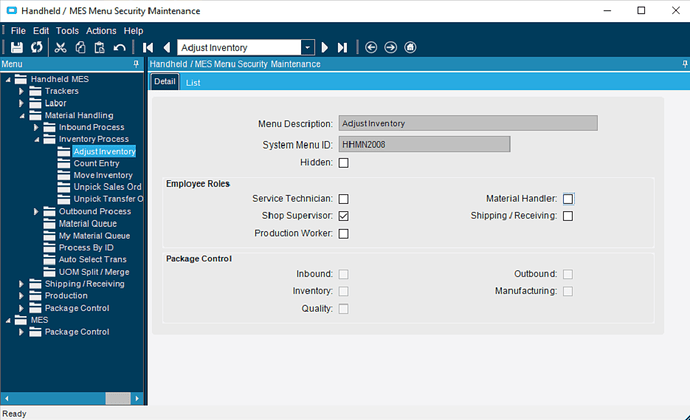Viewport: 690px width, 420px height.
Task: Click the Paste clipboard icon
Action: pos(99,47)
